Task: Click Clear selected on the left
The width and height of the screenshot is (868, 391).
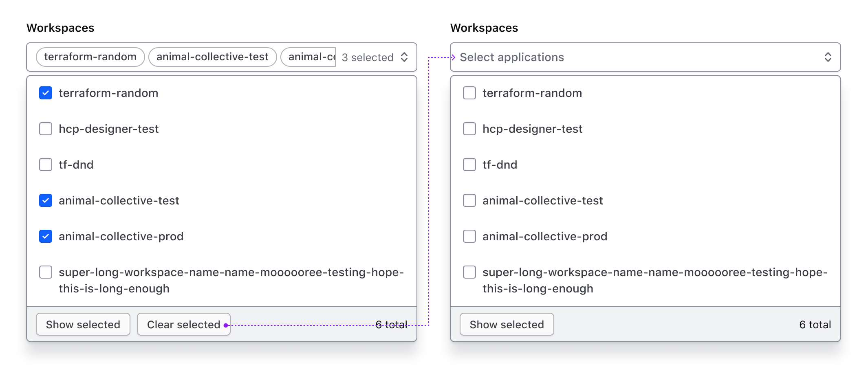Action: pyautogui.click(x=183, y=324)
